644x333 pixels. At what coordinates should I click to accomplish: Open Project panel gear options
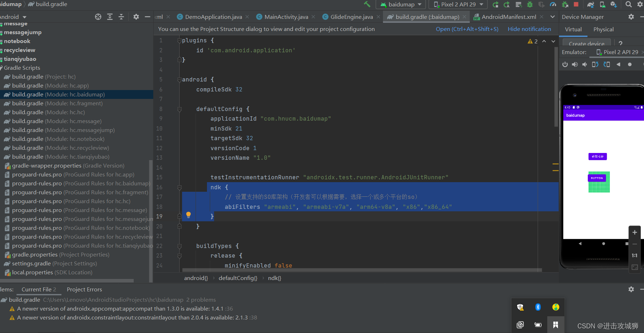point(136,17)
